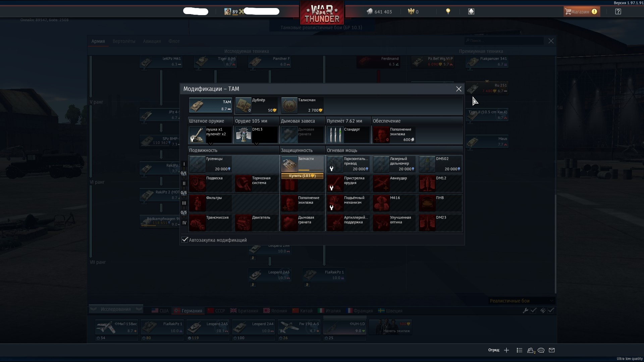This screenshot has height=362, width=644.
Task: Click the lightbulb icon in the top bar
Action: [448, 11]
